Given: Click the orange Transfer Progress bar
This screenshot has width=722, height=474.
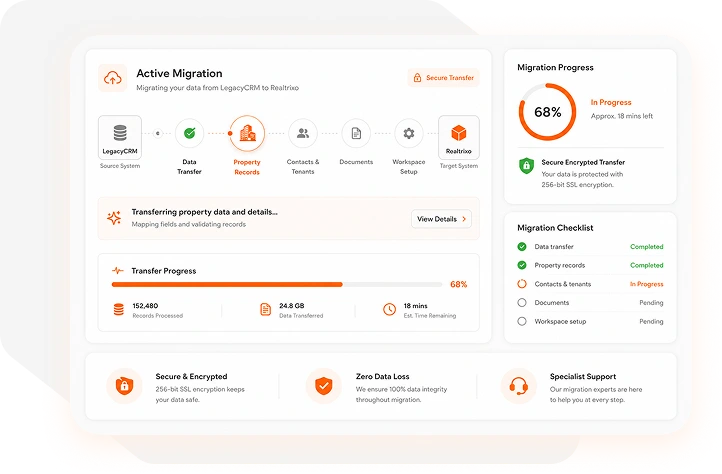Looking at the screenshot, I should (x=277, y=284).
